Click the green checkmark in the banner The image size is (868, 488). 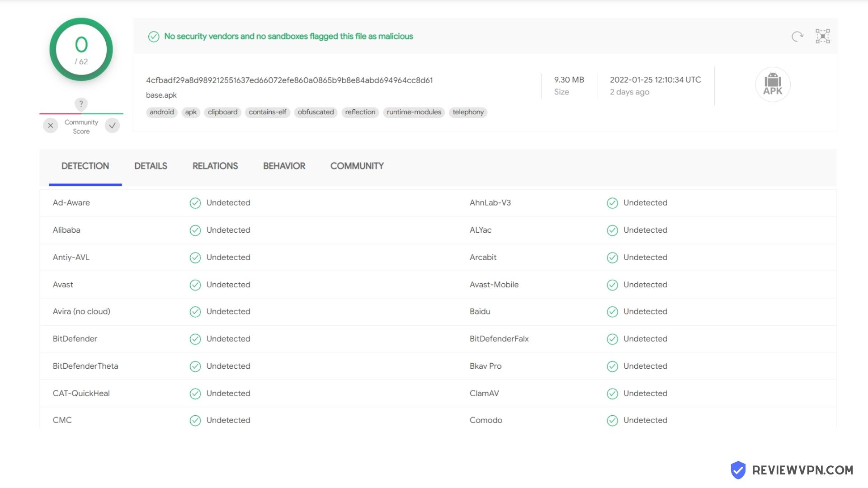tap(154, 37)
